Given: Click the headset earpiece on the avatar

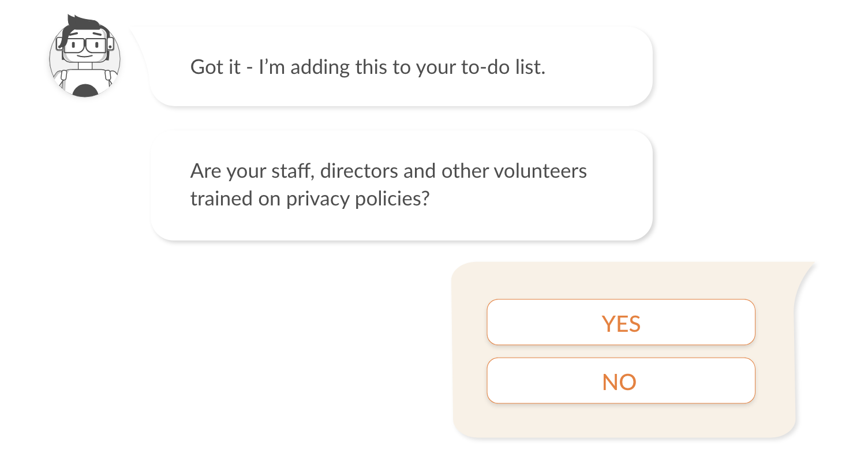Looking at the screenshot, I should coord(111,44).
